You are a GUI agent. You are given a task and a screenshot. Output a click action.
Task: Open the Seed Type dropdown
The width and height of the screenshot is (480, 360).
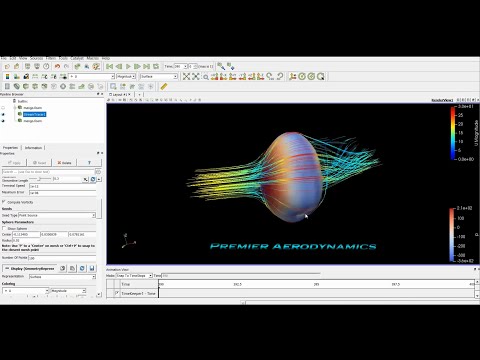click(x=57, y=215)
